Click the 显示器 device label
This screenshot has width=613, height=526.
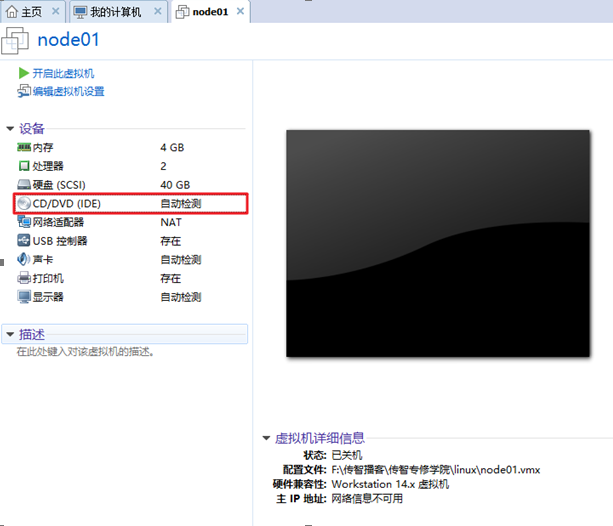click(48, 297)
